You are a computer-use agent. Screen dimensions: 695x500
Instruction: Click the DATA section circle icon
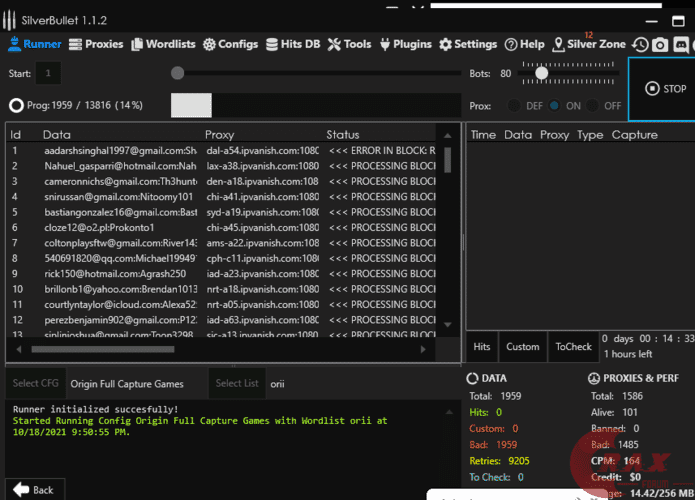(472, 379)
